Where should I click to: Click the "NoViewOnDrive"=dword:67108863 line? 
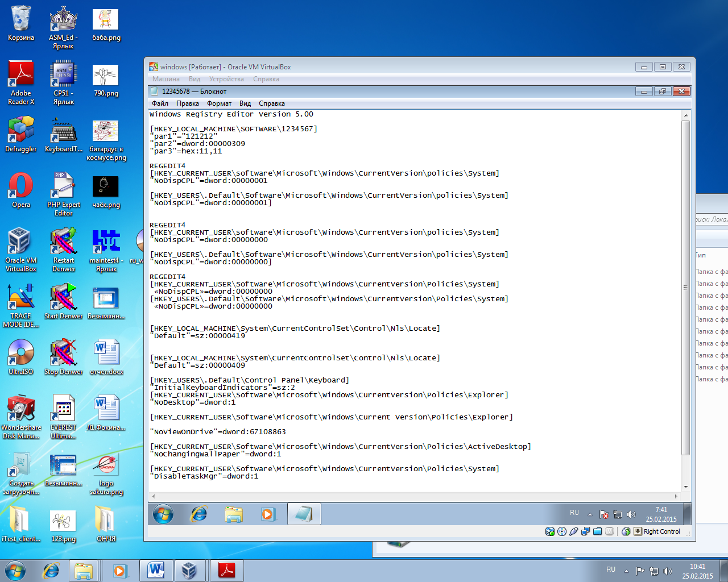[218, 432]
